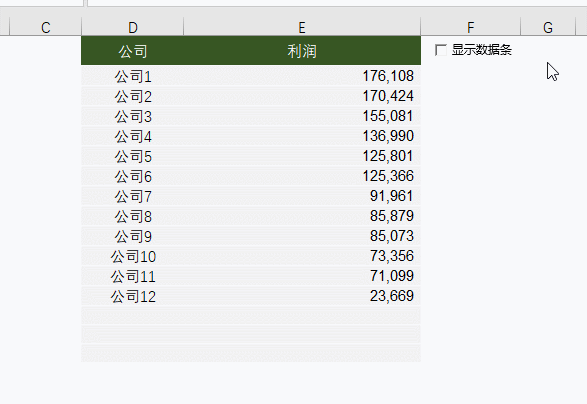Select cell 公司6
This screenshot has height=404, width=587.
pyautogui.click(x=133, y=176)
